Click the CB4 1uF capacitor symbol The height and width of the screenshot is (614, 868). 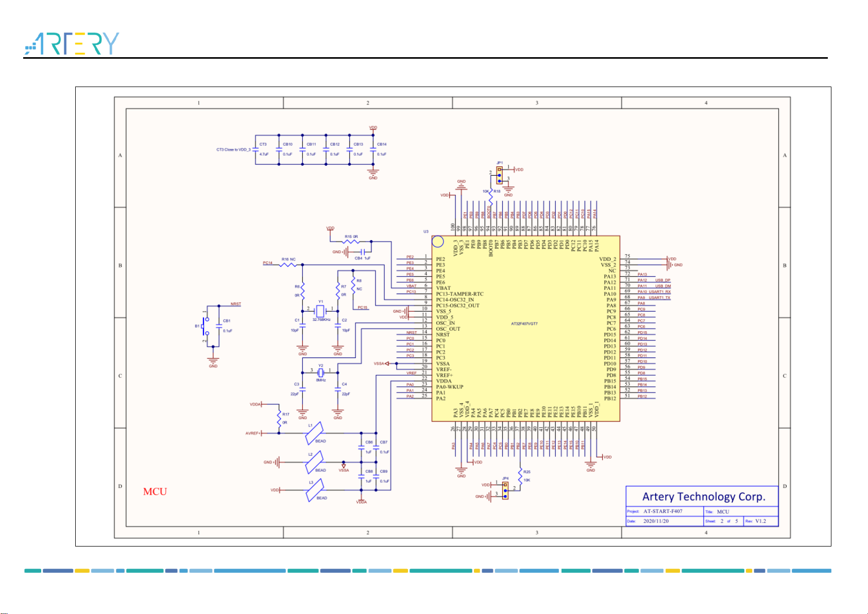[x=362, y=252]
